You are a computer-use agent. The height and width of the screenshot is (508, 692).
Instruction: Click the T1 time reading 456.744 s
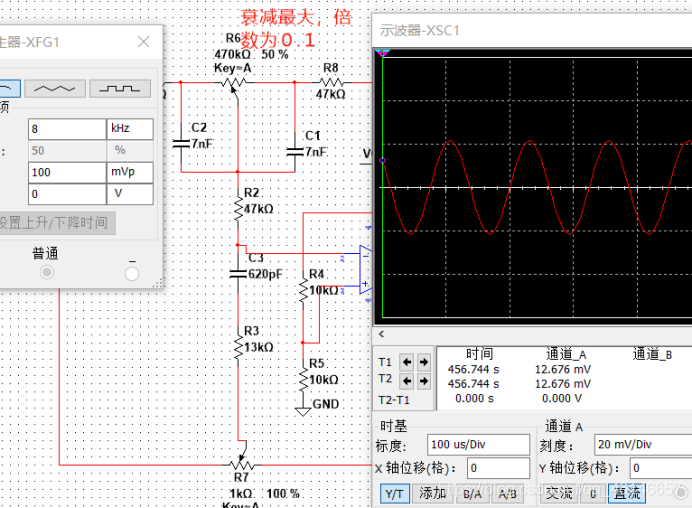[x=473, y=369]
